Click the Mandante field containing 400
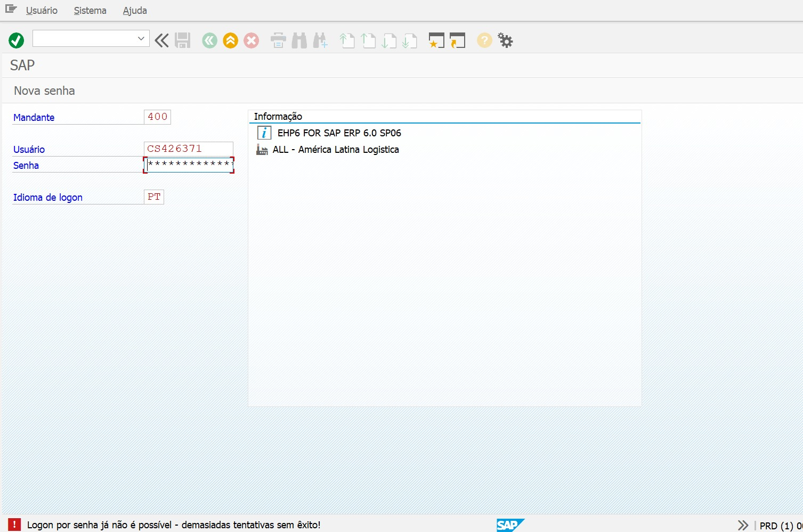The height and width of the screenshot is (532, 803). point(157,117)
